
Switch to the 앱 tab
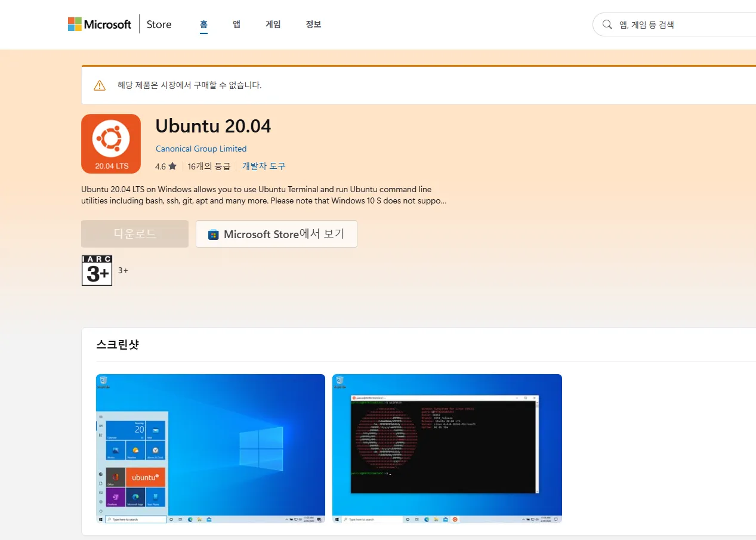point(236,24)
